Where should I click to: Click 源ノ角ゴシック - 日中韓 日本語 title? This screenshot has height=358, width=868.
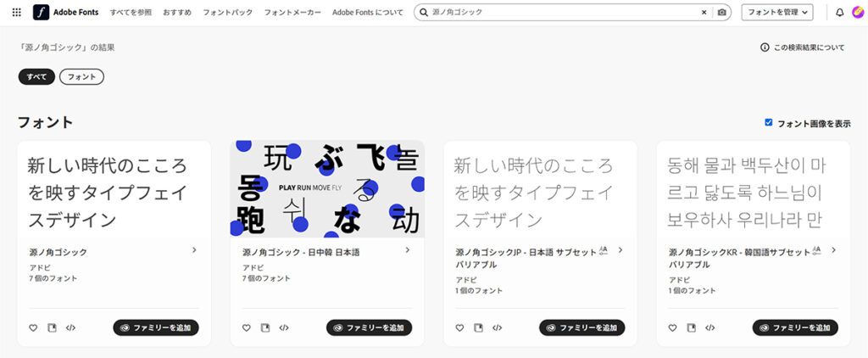pos(301,252)
